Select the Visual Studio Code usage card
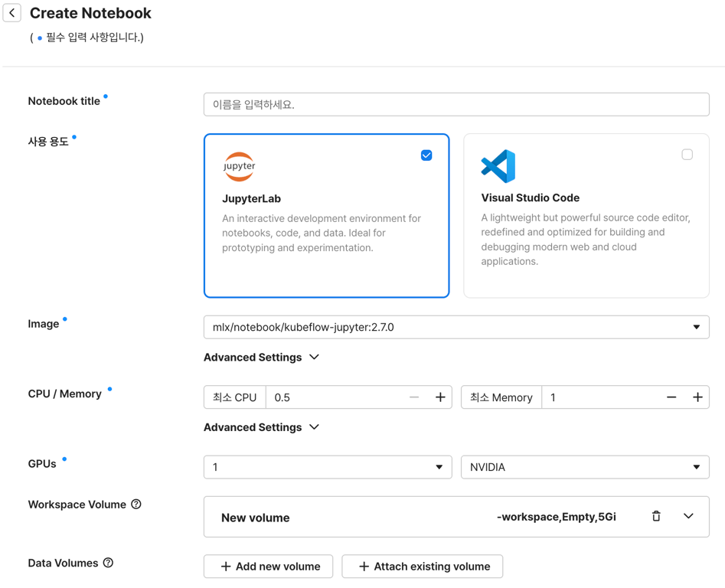 pos(586,214)
